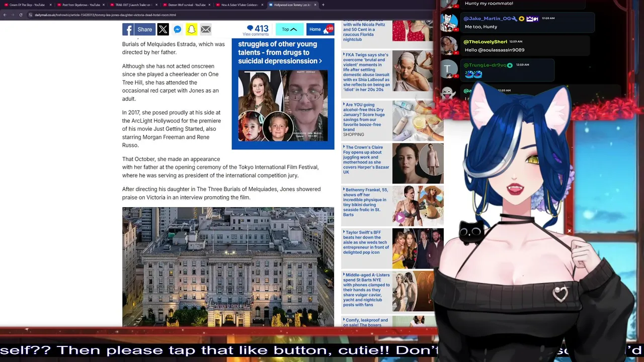Open a new browser tab
Viewport: 644px width, 362px height.
pos(323,5)
